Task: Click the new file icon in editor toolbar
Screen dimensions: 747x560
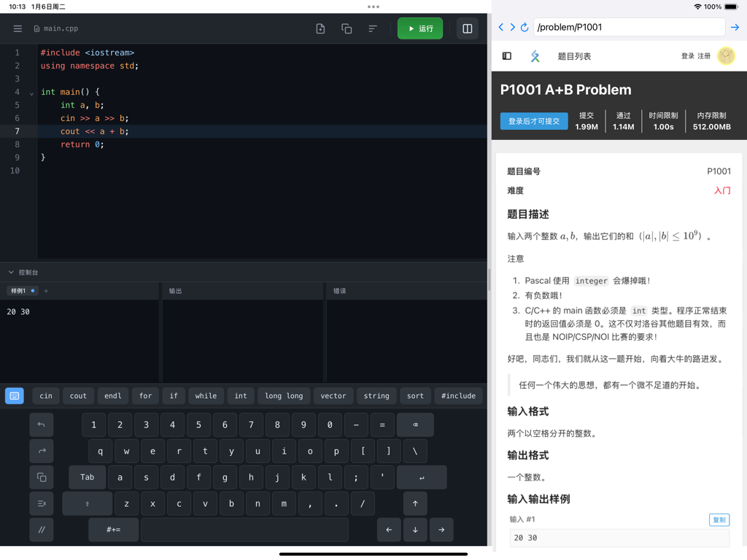Action: 320,28
